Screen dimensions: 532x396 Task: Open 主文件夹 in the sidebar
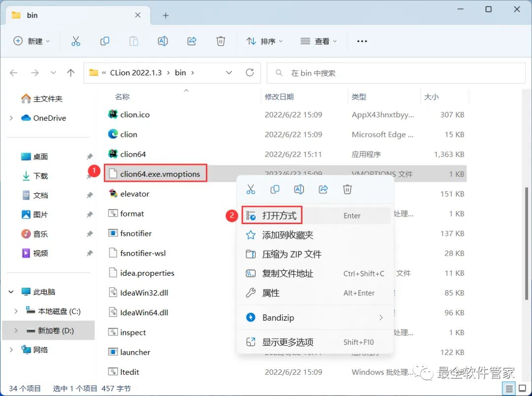coord(42,99)
